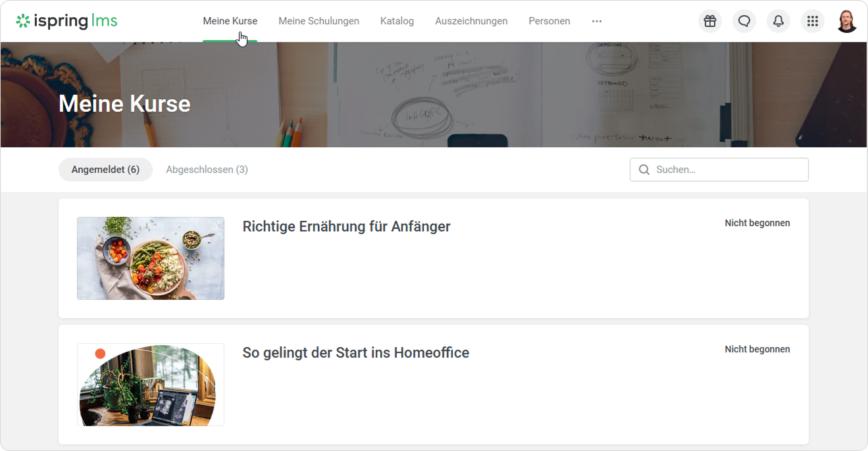
Task: Open the user profile avatar
Action: 846,21
